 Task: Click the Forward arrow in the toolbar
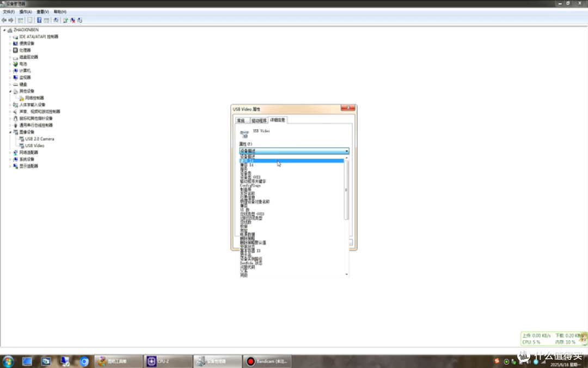click(x=11, y=20)
